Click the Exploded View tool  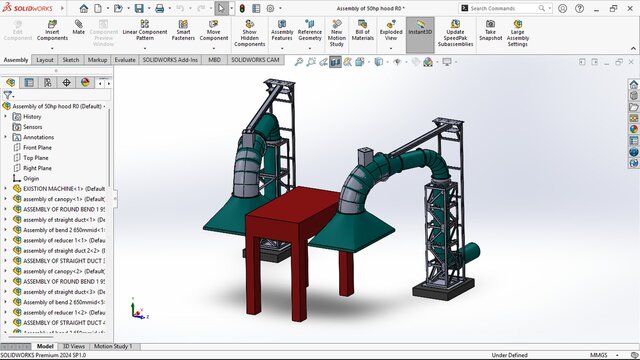[391, 30]
